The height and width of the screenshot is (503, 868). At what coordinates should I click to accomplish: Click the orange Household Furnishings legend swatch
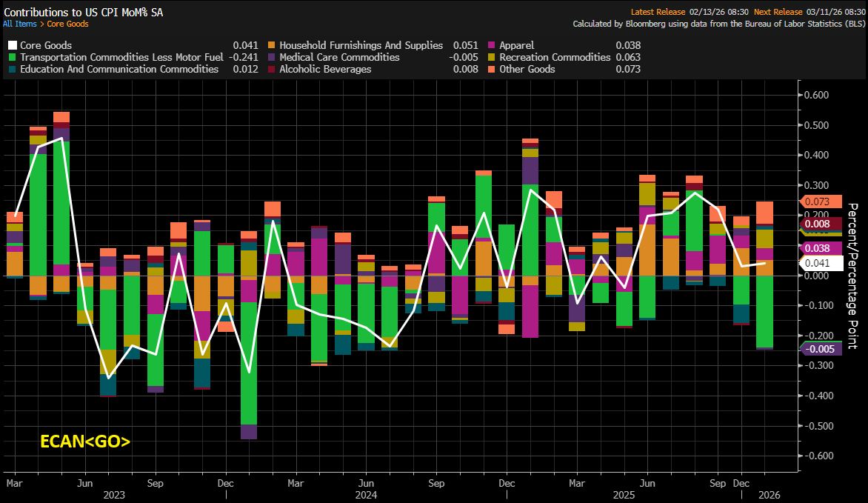271,45
